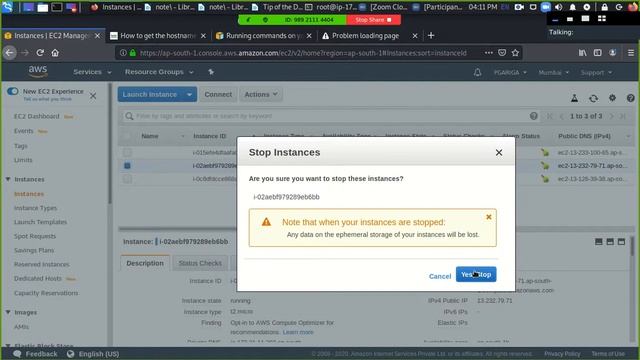Click the Stop Share button
The height and width of the screenshot is (360, 640).
[373, 20]
